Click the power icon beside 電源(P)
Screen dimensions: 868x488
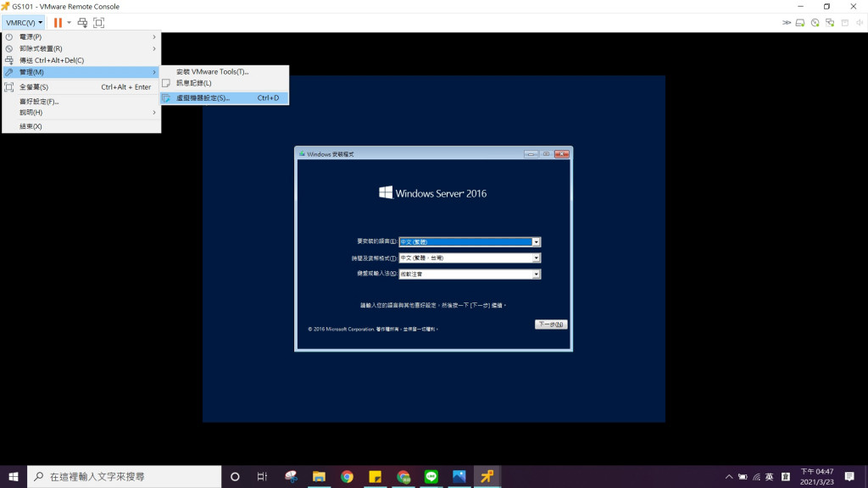click(x=8, y=36)
